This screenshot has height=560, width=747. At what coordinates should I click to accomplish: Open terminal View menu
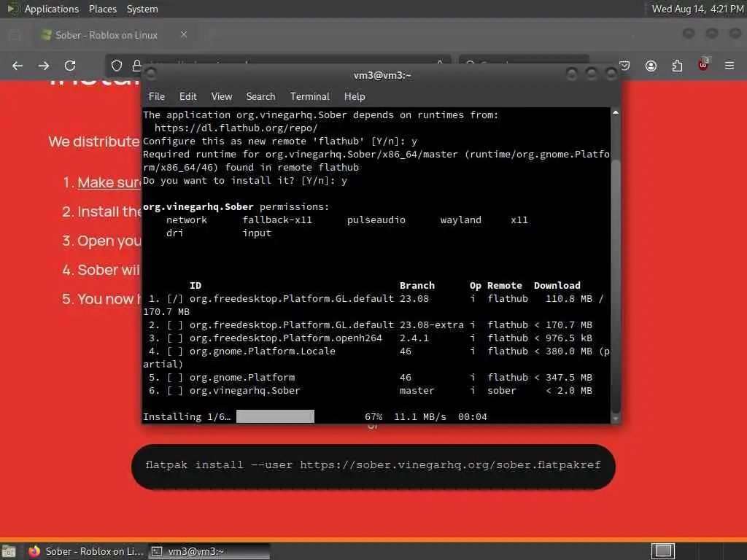[222, 96]
